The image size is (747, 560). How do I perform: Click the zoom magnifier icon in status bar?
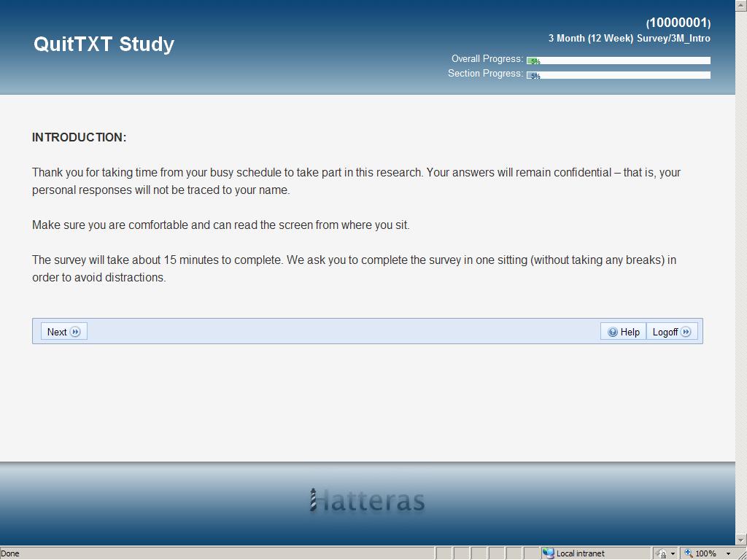tap(687, 553)
